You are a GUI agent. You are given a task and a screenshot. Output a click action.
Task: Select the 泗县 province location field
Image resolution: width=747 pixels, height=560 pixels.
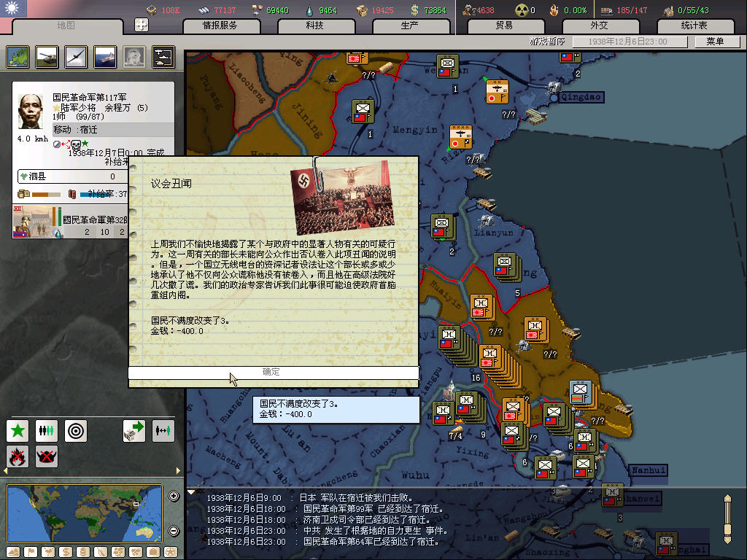tap(72, 176)
